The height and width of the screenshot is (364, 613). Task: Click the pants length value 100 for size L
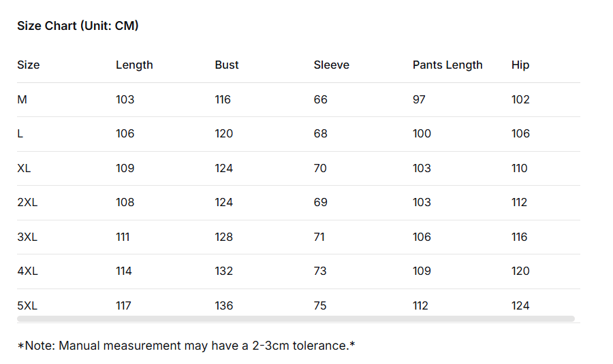tap(422, 134)
